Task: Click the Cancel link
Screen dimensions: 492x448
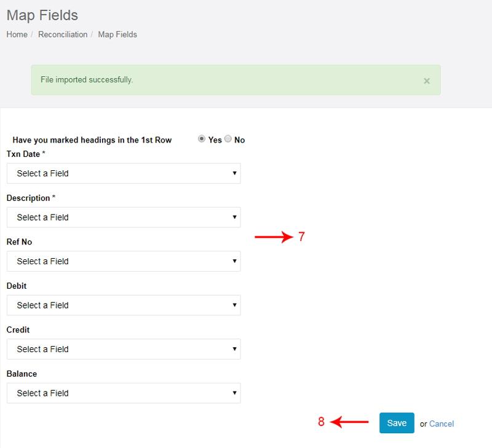Action: tap(442, 424)
